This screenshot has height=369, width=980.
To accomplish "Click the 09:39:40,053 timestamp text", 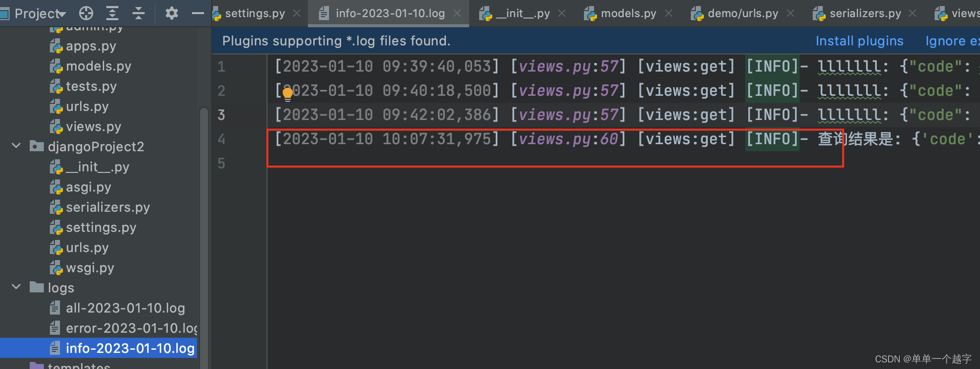I will (436, 67).
